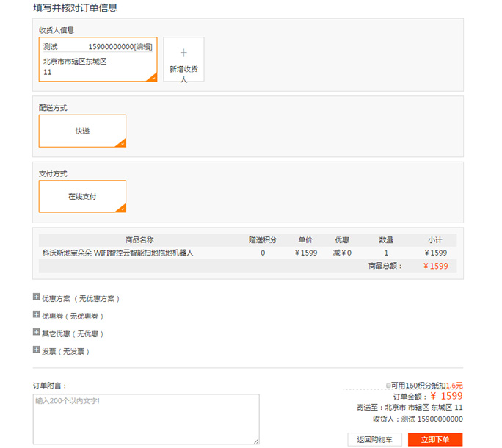Click the [编辑] link on address card
The image size is (502, 448).
(143, 47)
